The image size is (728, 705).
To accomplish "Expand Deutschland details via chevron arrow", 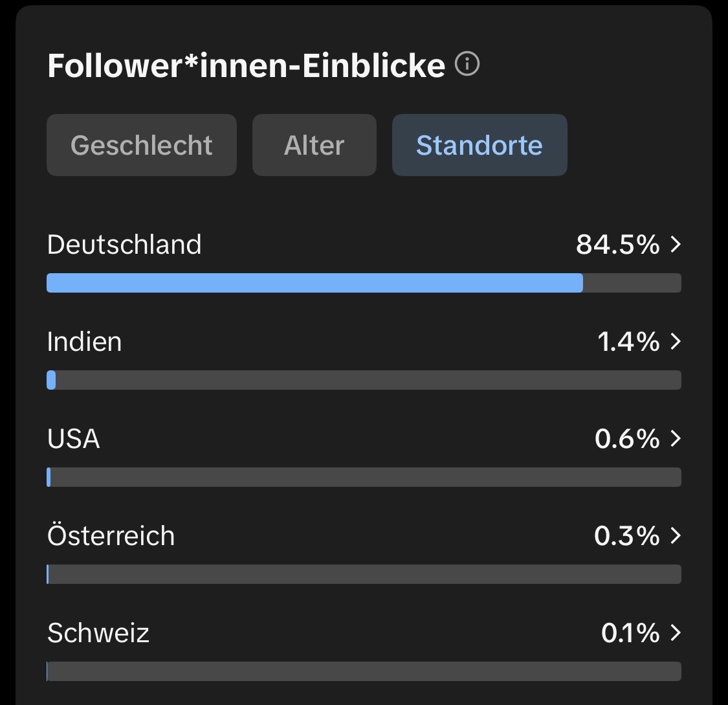I will pyautogui.click(x=676, y=244).
